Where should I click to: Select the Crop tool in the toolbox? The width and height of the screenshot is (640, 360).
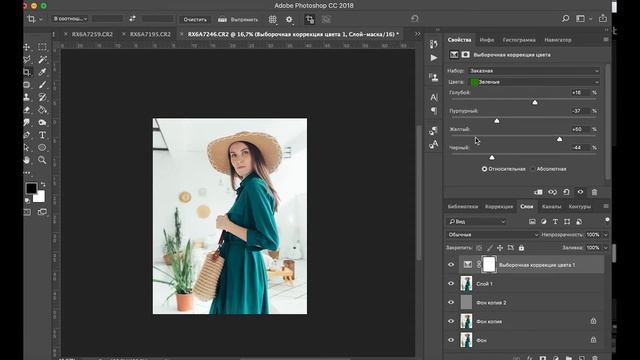point(27,72)
